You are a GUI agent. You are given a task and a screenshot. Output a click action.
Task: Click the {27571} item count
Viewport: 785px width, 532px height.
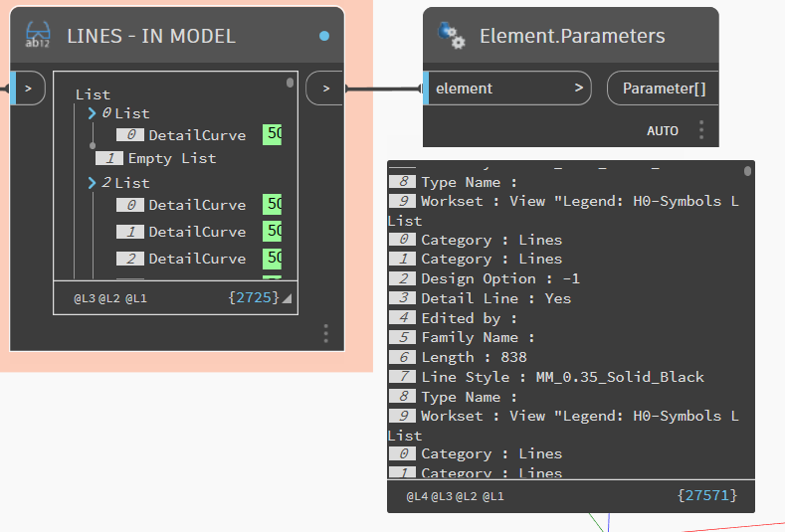tap(707, 495)
